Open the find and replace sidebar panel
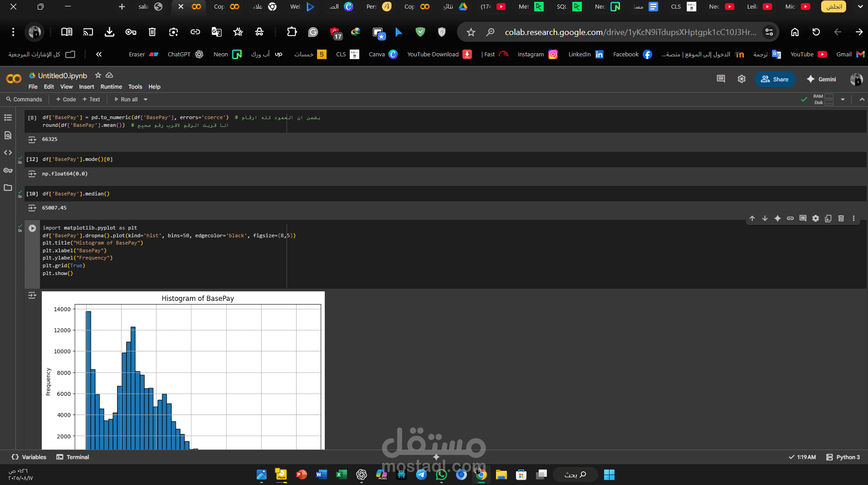This screenshot has width=868, height=485. tap(8, 135)
